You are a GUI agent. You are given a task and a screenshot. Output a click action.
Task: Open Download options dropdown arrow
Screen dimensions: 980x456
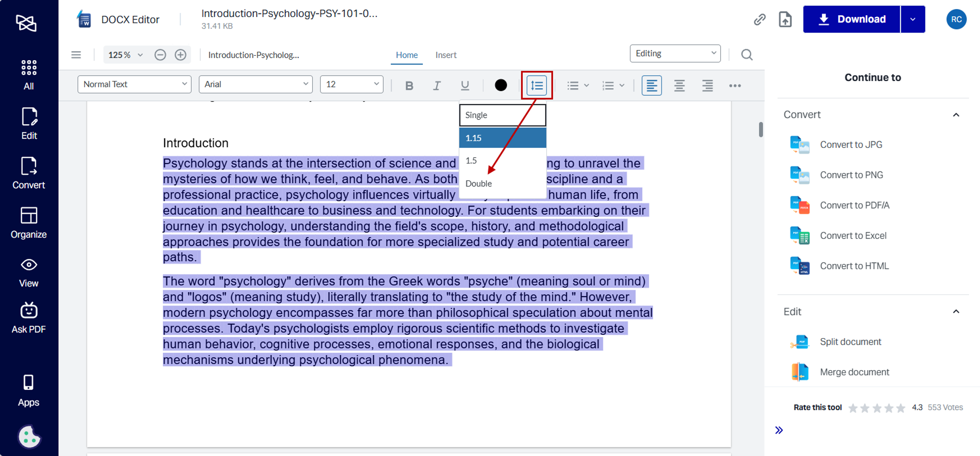pos(913,19)
